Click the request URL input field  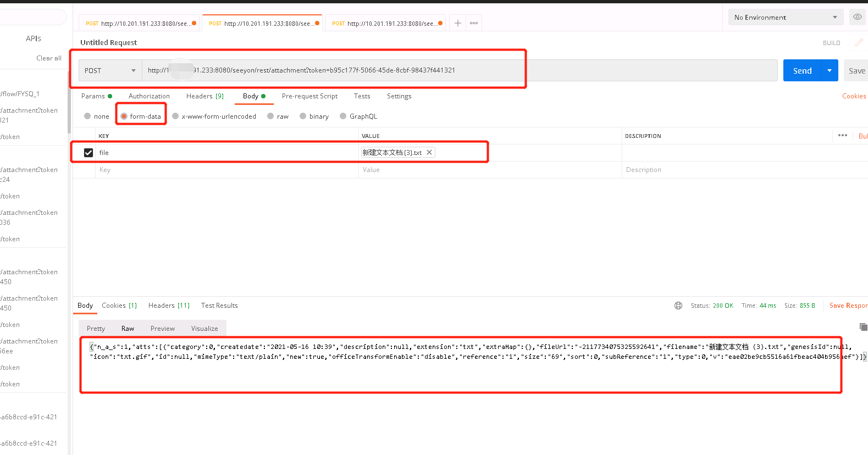(460, 70)
